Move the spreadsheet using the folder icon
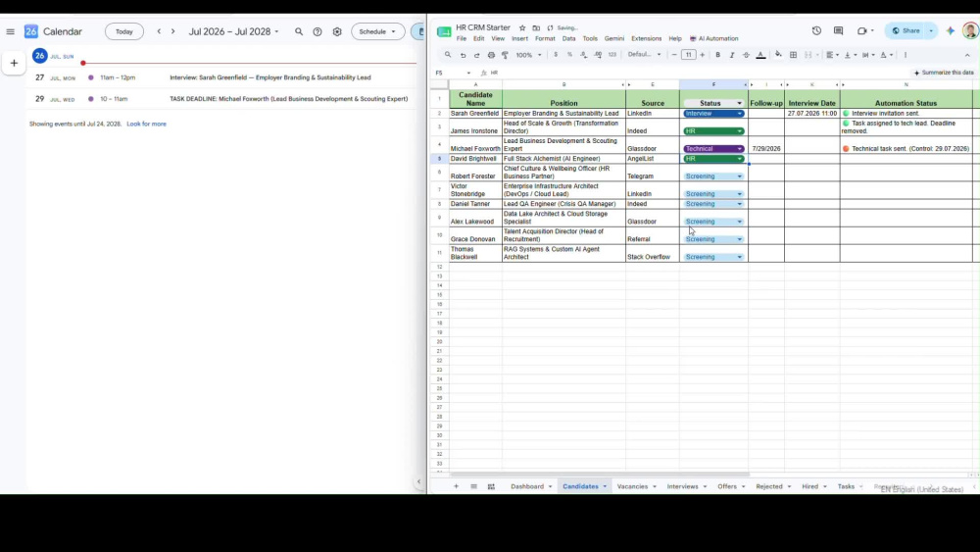 pyautogui.click(x=536, y=28)
